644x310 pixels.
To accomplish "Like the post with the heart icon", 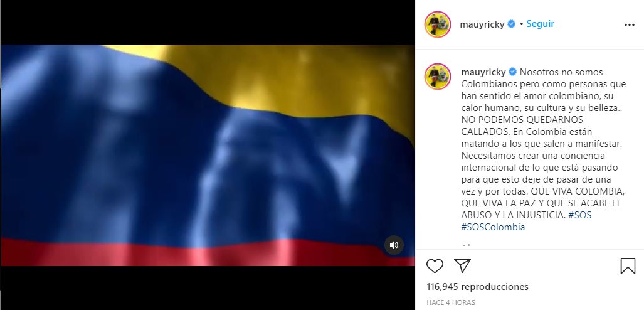I will pos(435,266).
